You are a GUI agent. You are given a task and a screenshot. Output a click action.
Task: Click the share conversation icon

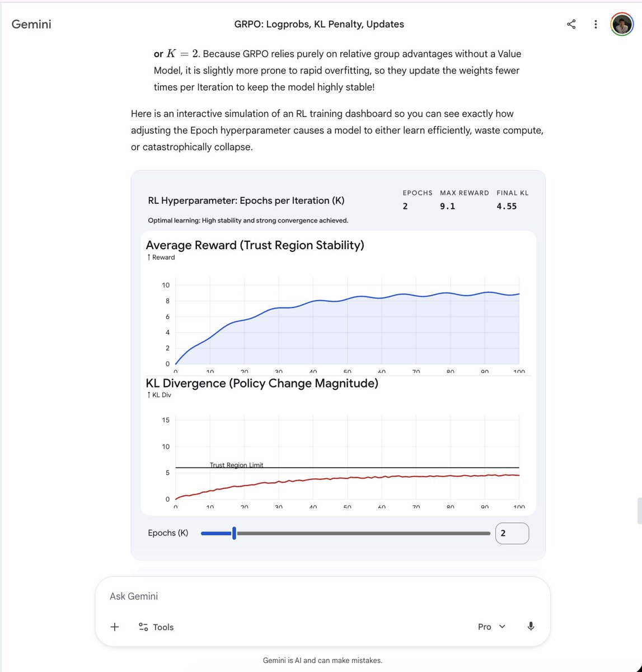click(571, 24)
